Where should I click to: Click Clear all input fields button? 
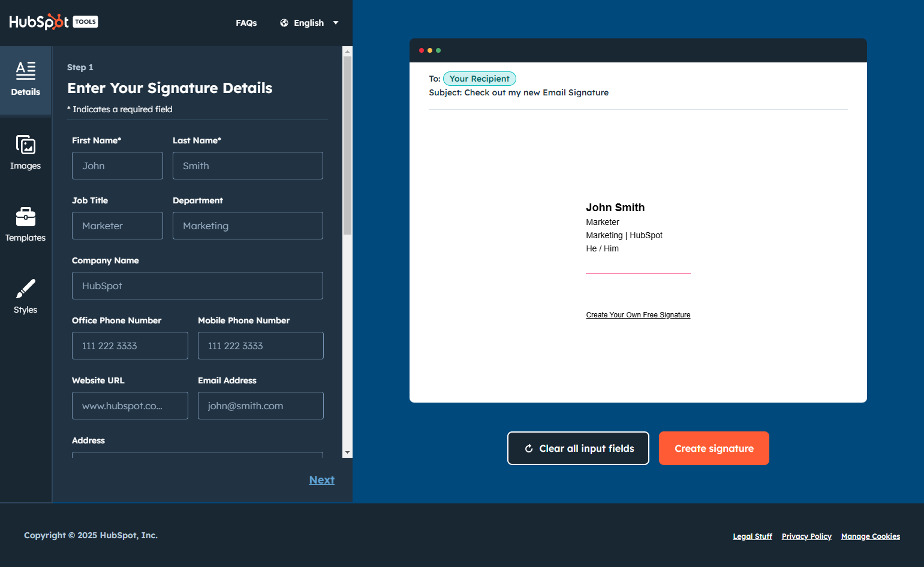pos(578,448)
